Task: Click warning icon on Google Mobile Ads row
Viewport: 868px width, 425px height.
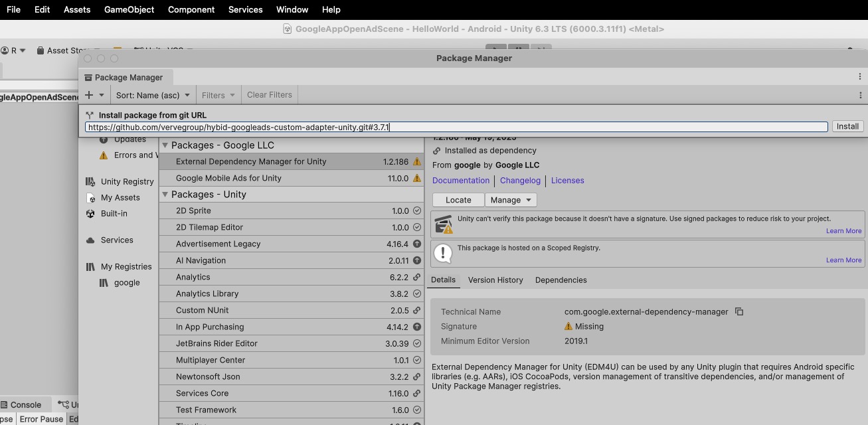Action: tap(417, 178)
